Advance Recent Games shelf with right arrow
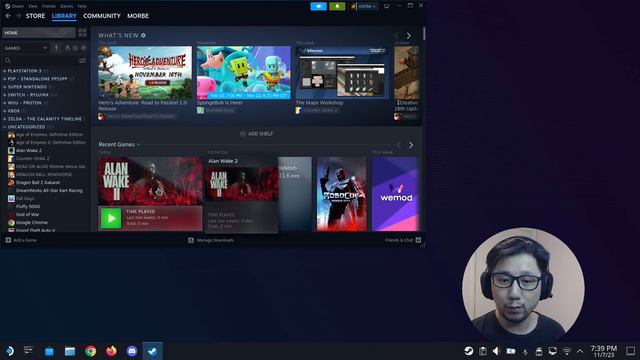640x360 pixels. 411,145
